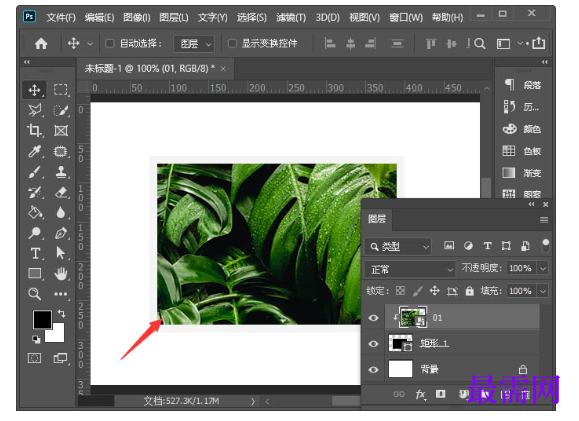Add a layer style with fx button
Viewport: 579px width, 421px height.
click(420, 394)
